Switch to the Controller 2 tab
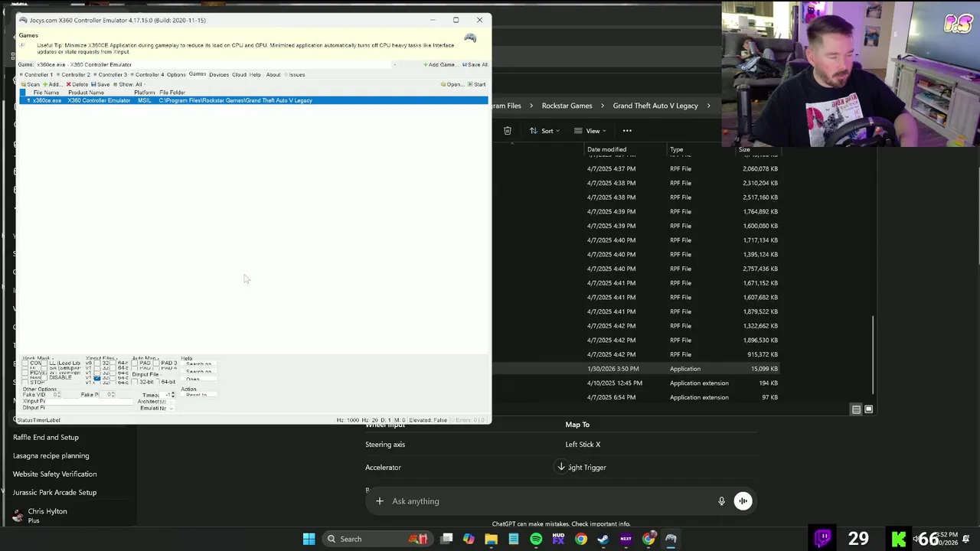The image size is (980, 551). (x=73, y=75)
